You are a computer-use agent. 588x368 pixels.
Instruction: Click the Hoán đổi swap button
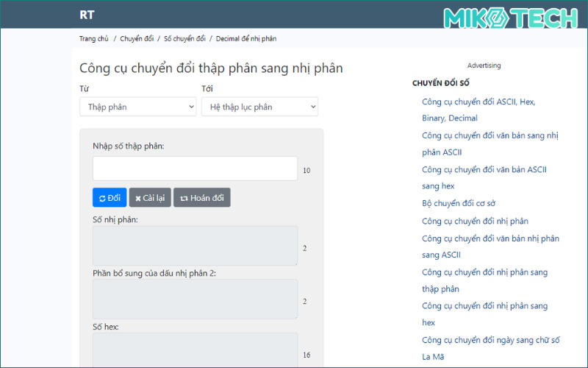[201, 197]
